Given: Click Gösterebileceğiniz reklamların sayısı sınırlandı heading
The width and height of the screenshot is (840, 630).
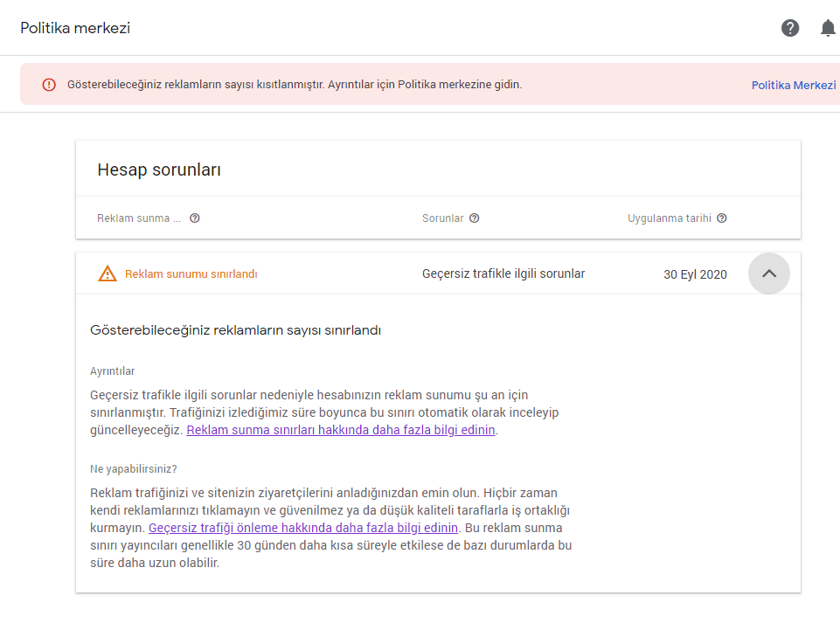Looking at the screenshot, I should (x=235, y=330).
